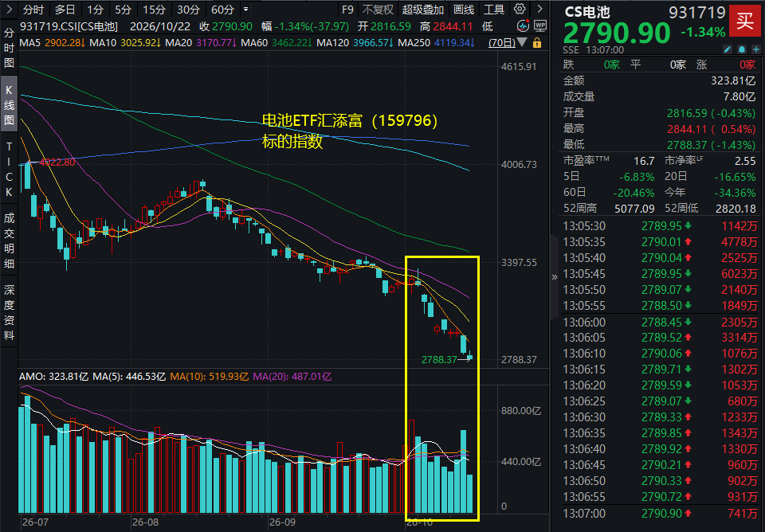This screenshot has width=765, height=532.
Task: Click the 52周高 value 5077.09
Action: coord(634,209)
